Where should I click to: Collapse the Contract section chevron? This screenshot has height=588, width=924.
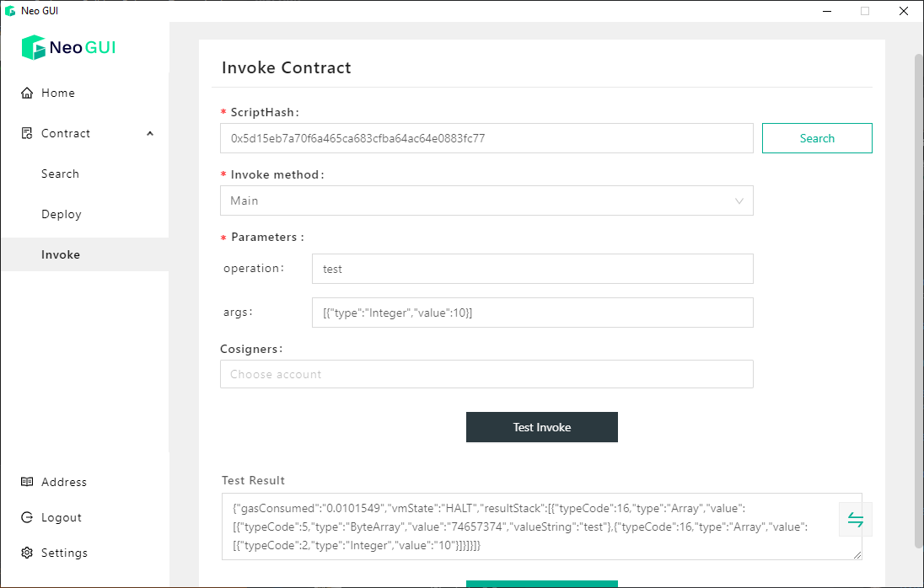pos(149,133)
